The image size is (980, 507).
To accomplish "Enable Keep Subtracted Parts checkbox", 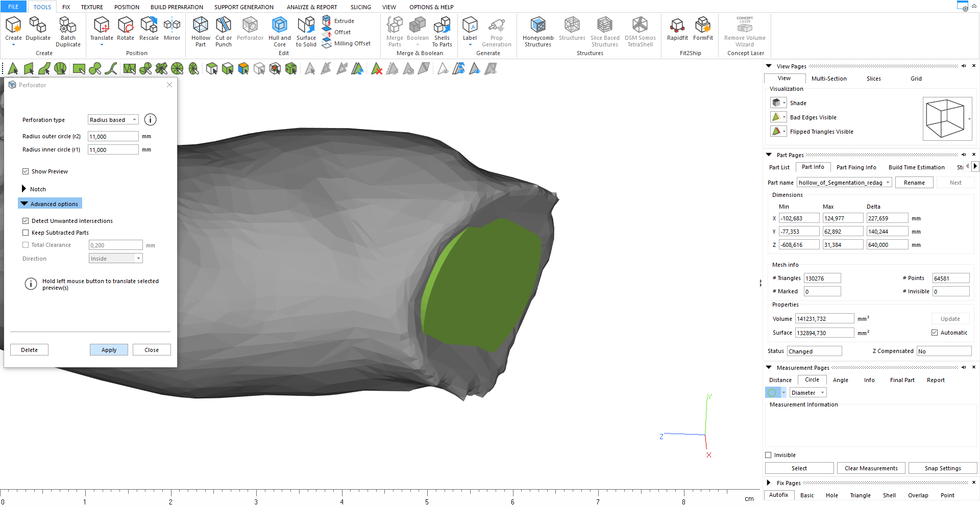I will point(26,233).
